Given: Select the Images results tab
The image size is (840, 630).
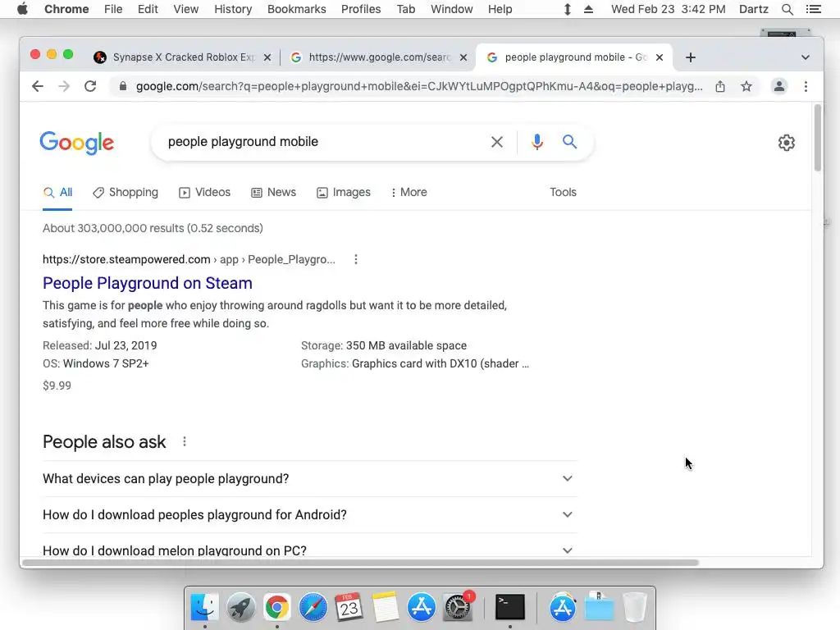Looking at the screenshot, I should coord(344,192).
